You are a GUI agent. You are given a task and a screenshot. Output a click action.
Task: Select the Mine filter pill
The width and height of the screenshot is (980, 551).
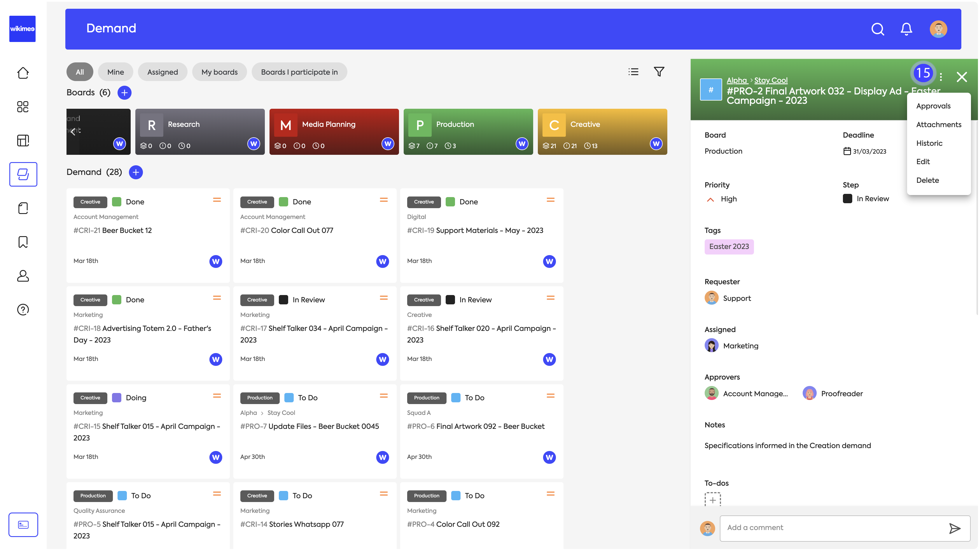tap(115, 72)
